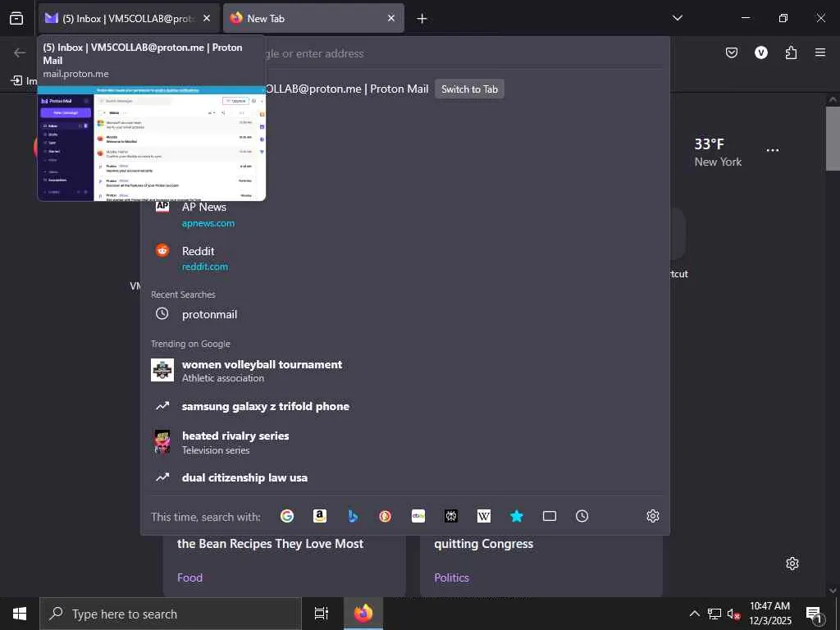840x630 pixels.
Task: Open the taskbar clock and date
Action: pyautogui.click(x=769, y=614)
